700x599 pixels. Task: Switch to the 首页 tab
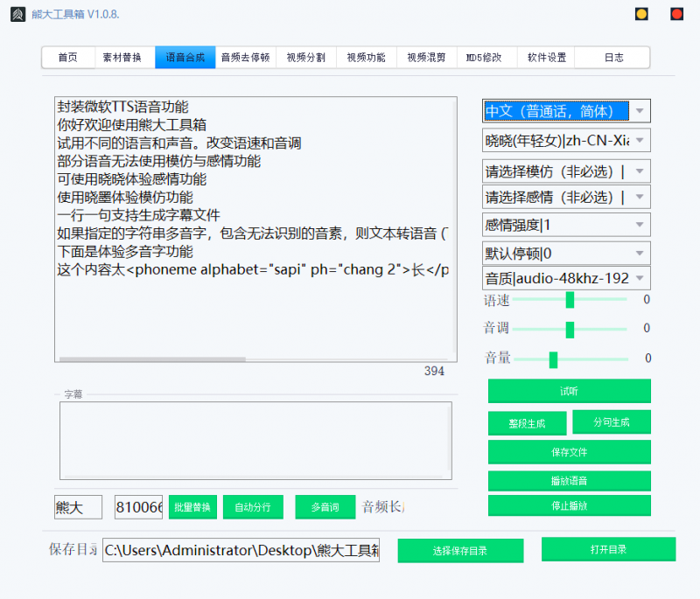tap(67, 57)
